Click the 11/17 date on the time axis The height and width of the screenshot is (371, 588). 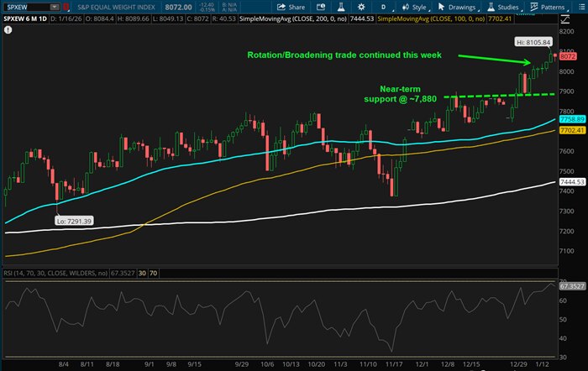click(394, 364)
